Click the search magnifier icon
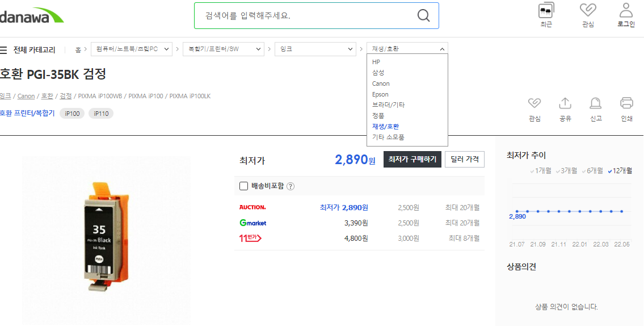 tap(423, 16)
